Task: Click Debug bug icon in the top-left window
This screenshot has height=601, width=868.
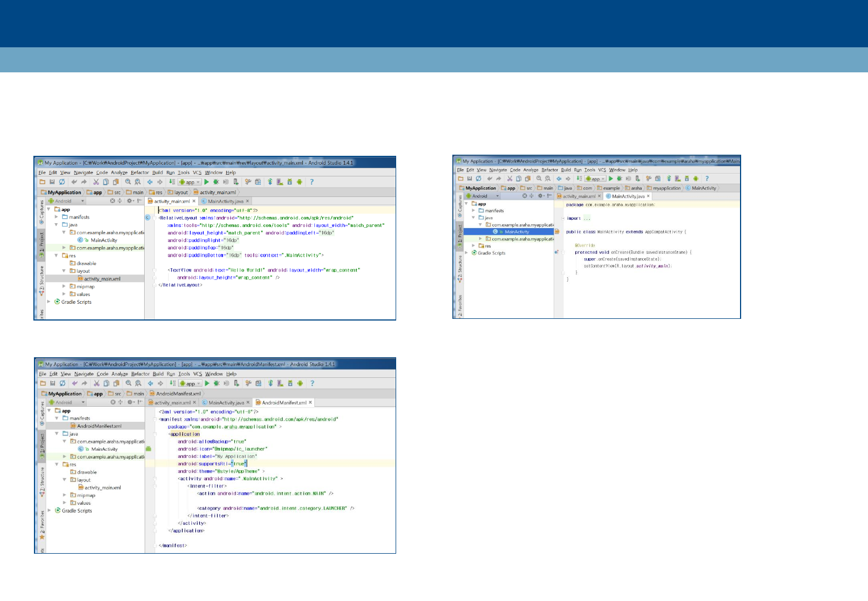Action: [x=216, y=182]
